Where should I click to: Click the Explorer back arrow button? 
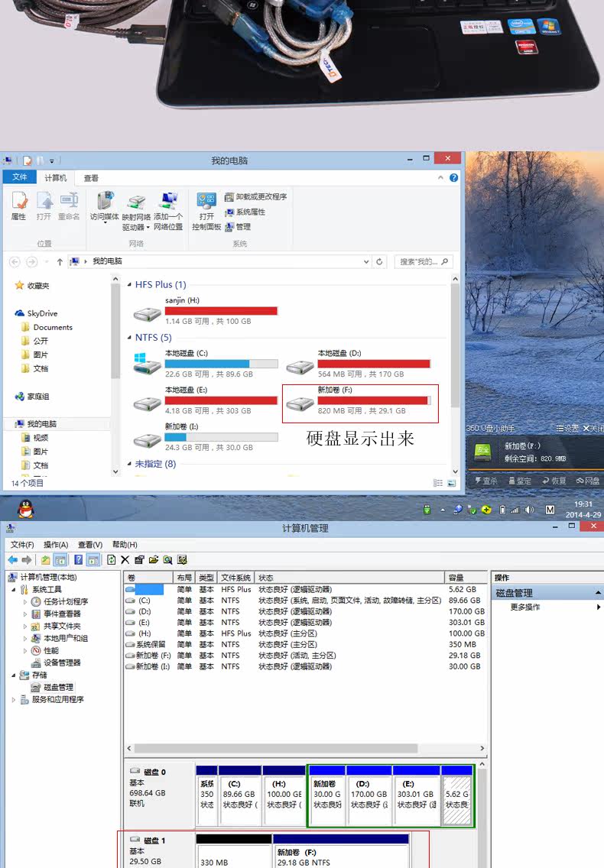pos(15,262)
